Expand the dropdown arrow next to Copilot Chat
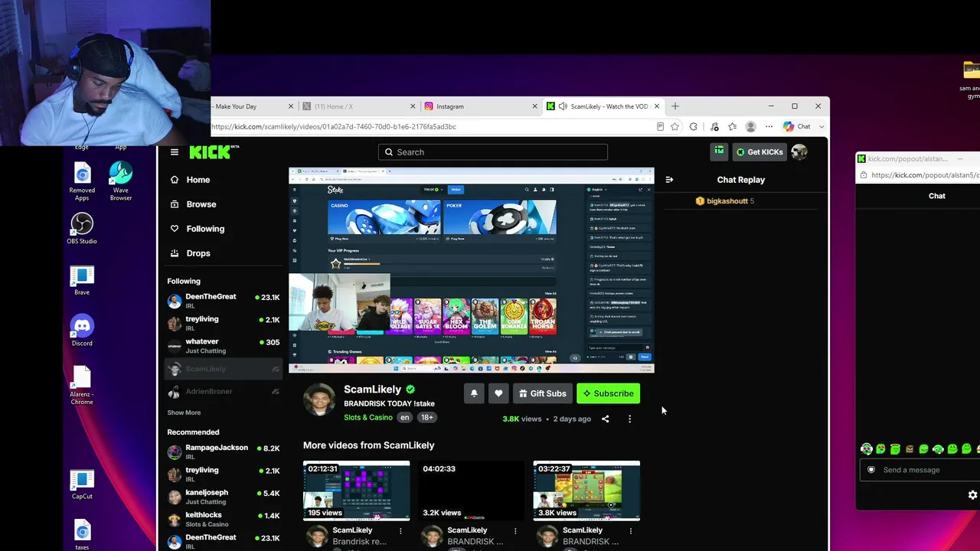980x551 pixels. (x=822, y=126)
